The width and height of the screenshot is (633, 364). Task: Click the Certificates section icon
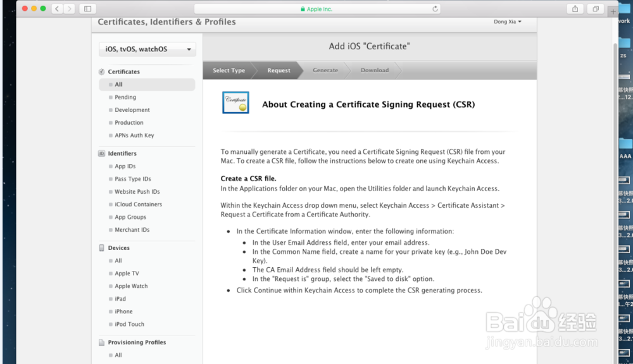[x=102, y=72]
